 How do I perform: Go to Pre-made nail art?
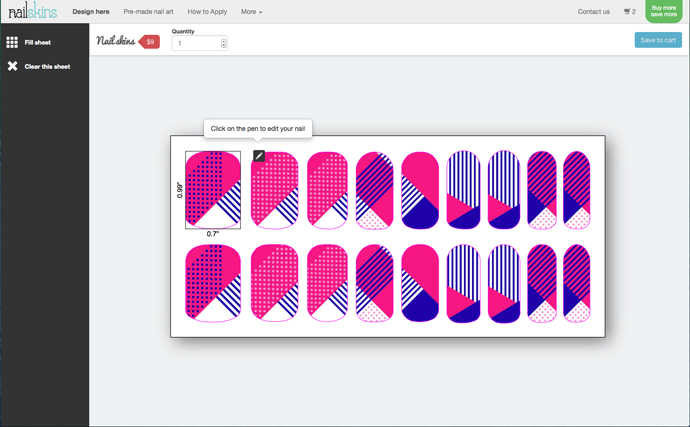tap(148, 12)
